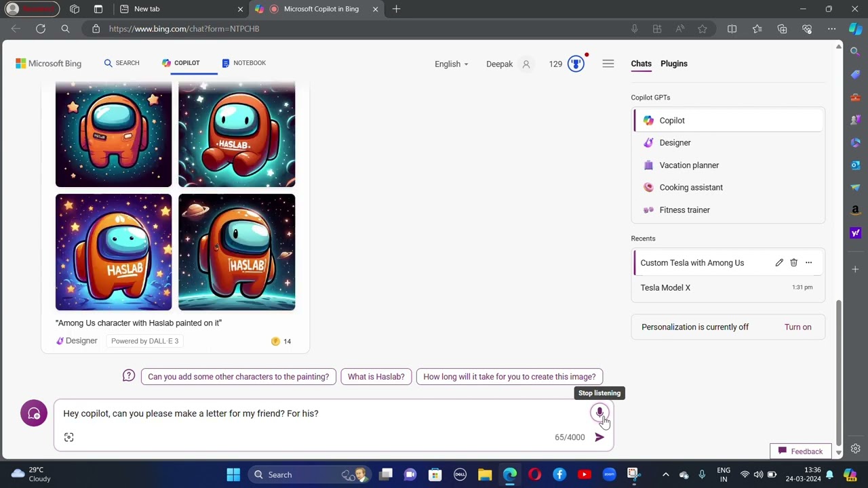Start a new topic with the purple button
Image resolution: width=868 pixels, height=488 pixels.
[x=34, y=413]
